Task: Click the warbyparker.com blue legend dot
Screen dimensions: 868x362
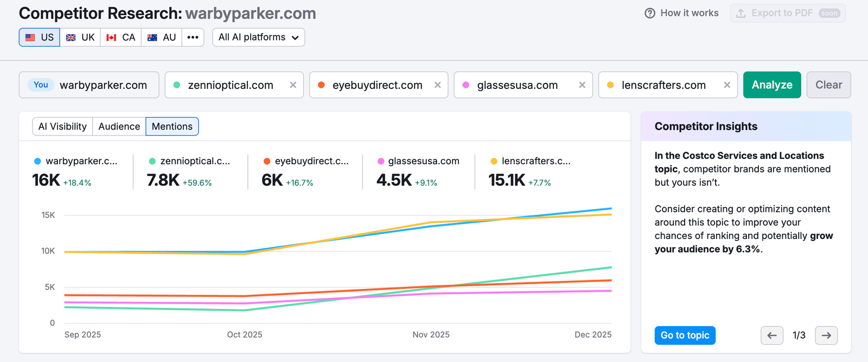Action: coord(37,161)
